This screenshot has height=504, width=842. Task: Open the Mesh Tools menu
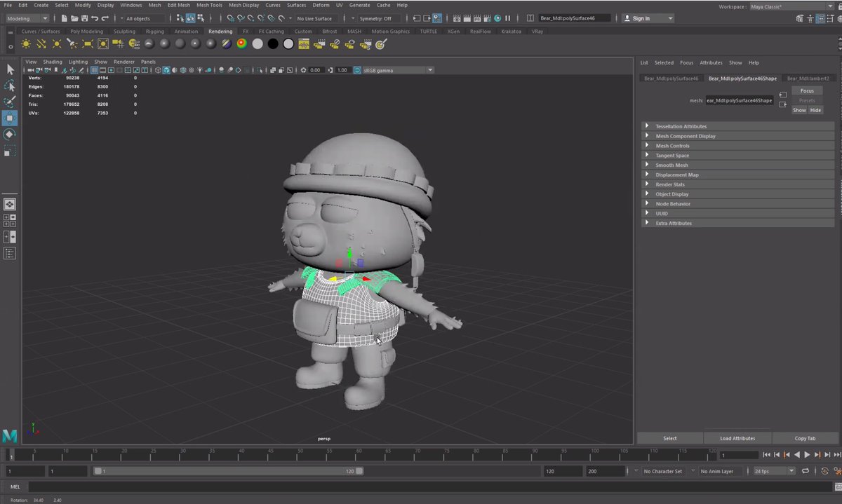point(209,5)
